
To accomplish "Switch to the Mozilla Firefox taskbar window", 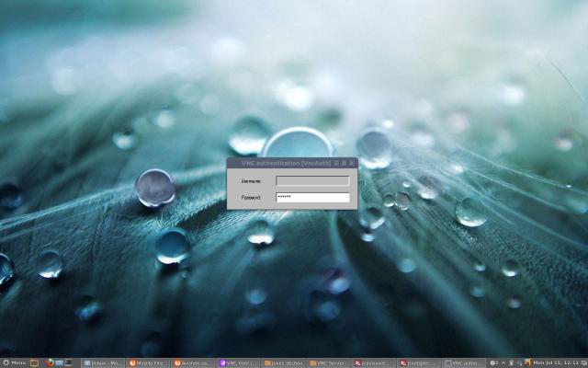I will point(148,362).
